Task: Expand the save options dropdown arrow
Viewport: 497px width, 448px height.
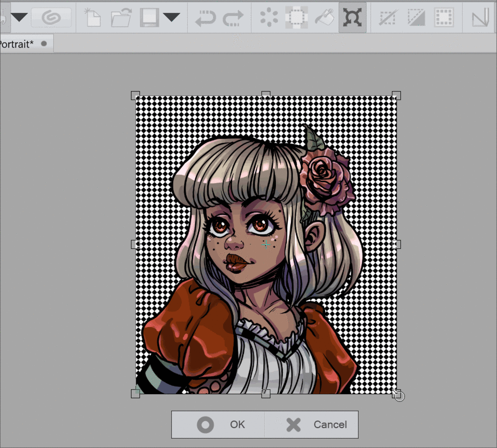Action: (x=171, y=17)
